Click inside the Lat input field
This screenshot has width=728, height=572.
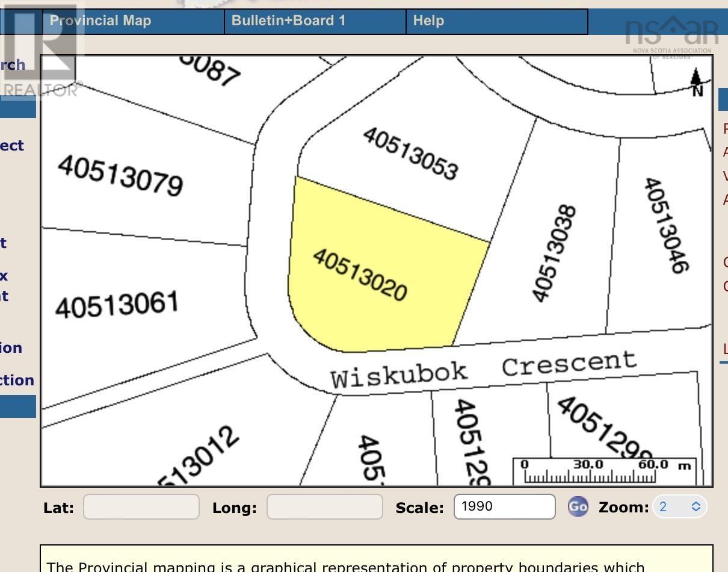[141, 507]
